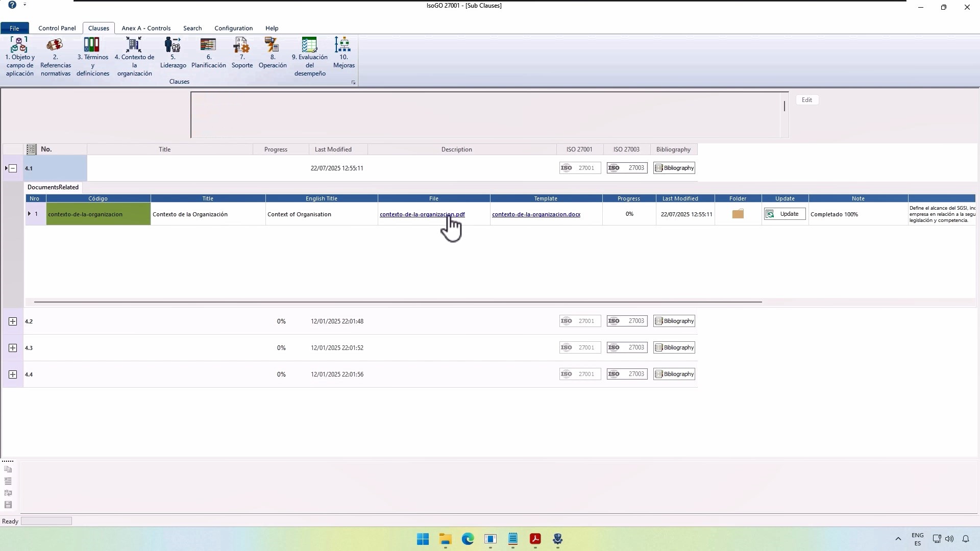
Task: Select the green contexto-de-la-organizacion code cell
Action: pos(98,214)
